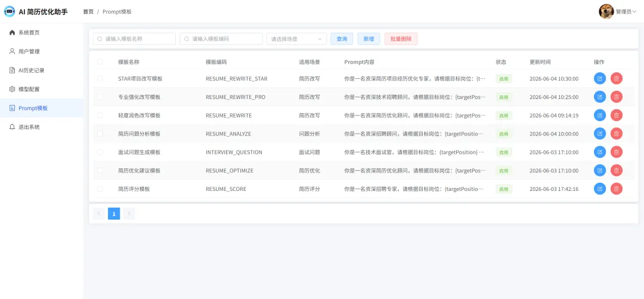This screenshot has height=299, width=644.
Task: Click delete icon for 简历优化建议模板 row
Action: 616,170
